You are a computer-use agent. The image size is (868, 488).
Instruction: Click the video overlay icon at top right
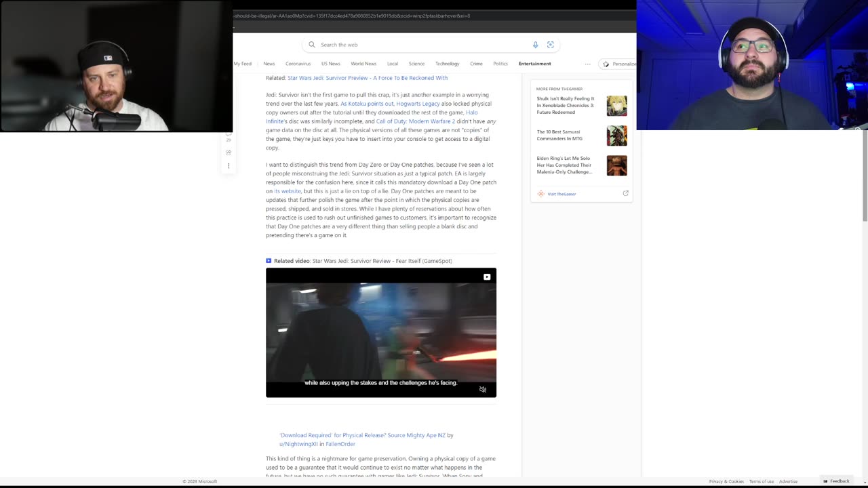point(487,277)
